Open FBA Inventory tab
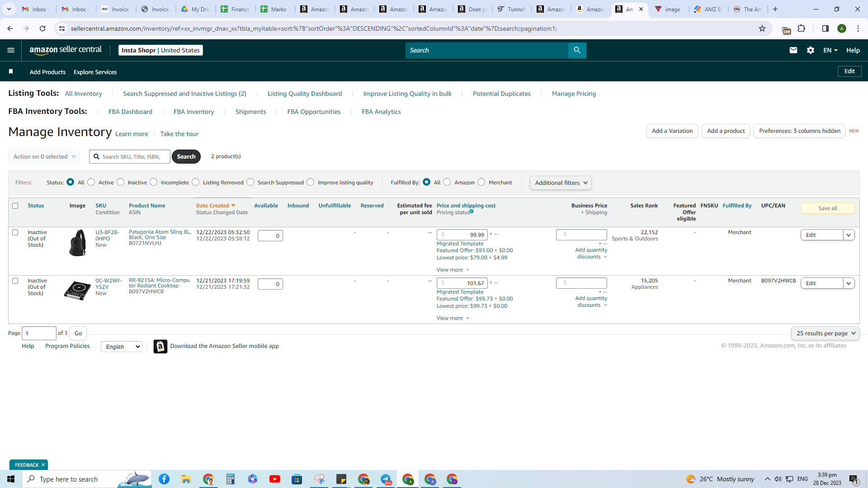Viewport: 868px width, 488px height. (194, 112)
